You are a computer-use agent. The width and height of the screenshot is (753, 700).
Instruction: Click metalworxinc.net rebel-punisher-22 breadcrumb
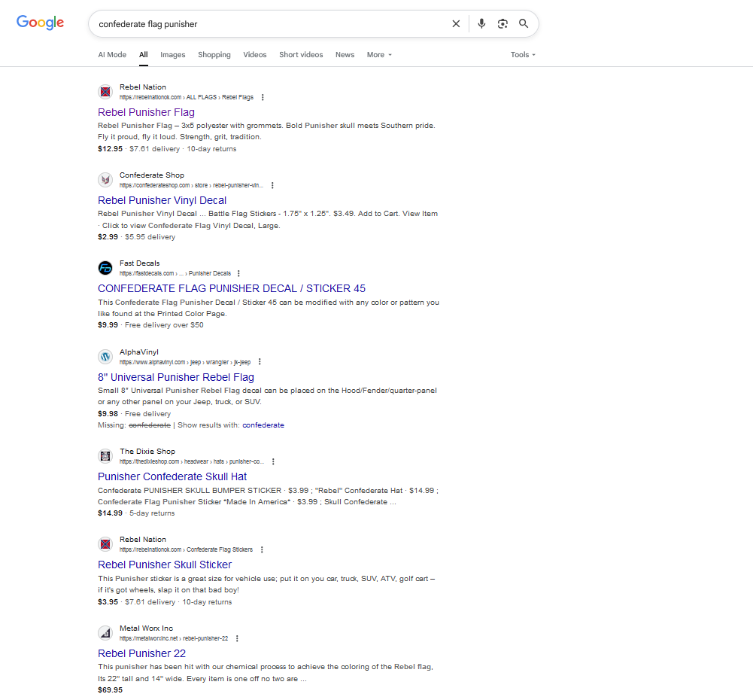pos(174,638)
